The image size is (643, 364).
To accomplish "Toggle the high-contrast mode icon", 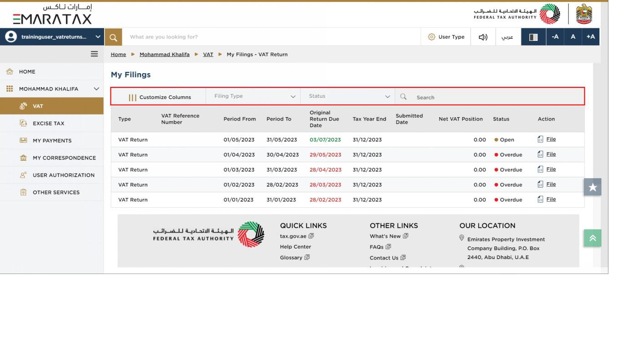I will click(533, 37).
